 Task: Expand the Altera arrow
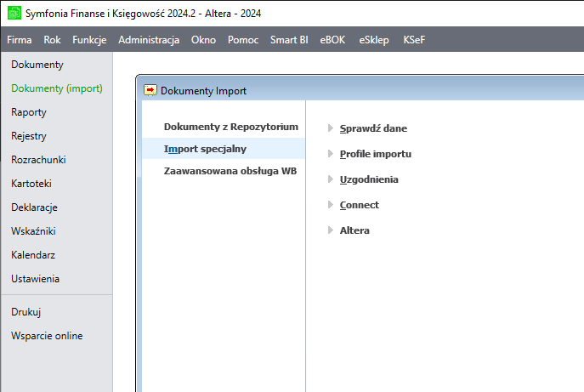tap(331, 230)
